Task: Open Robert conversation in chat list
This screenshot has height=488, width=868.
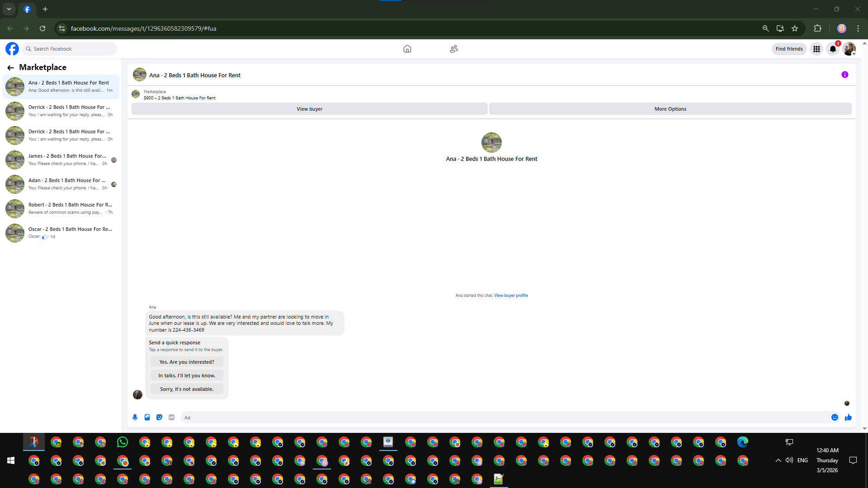Action: click(x=61, y=208)
